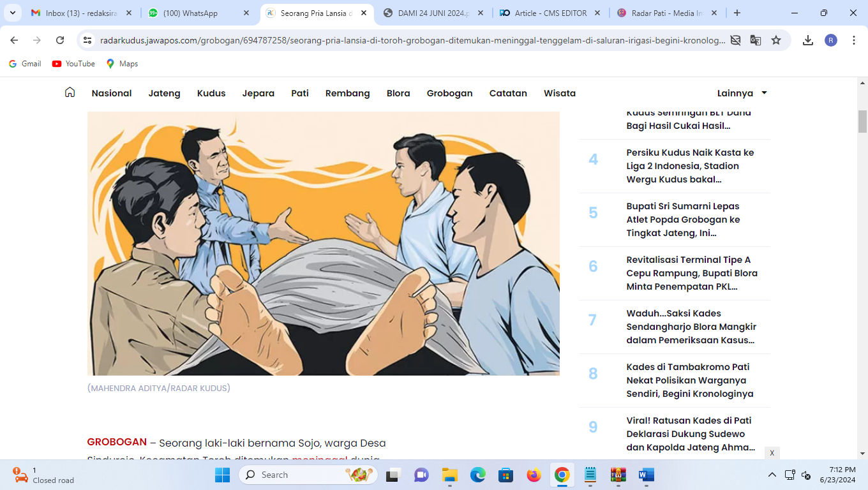Open the Chrome three-dot menu
This screenshot has width=868, height=490.
click(x=854, y=40)
